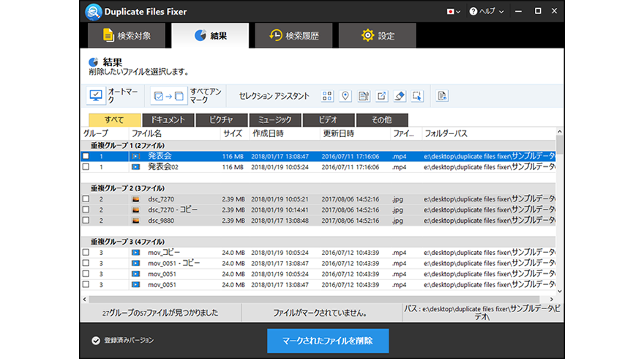Click the dashed-box cursor selection icon
This screenshot has height=359, width=644.
[x=417, y=96]
